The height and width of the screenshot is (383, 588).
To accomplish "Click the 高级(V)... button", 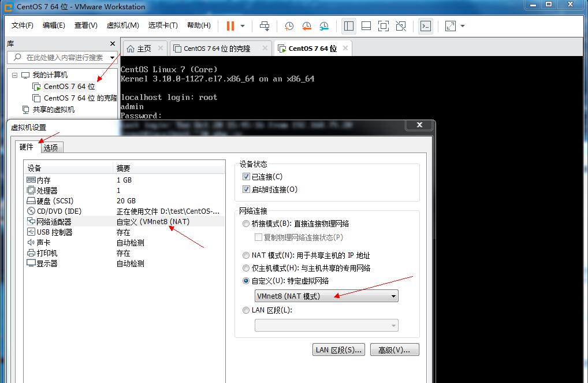I will [395, 349].
